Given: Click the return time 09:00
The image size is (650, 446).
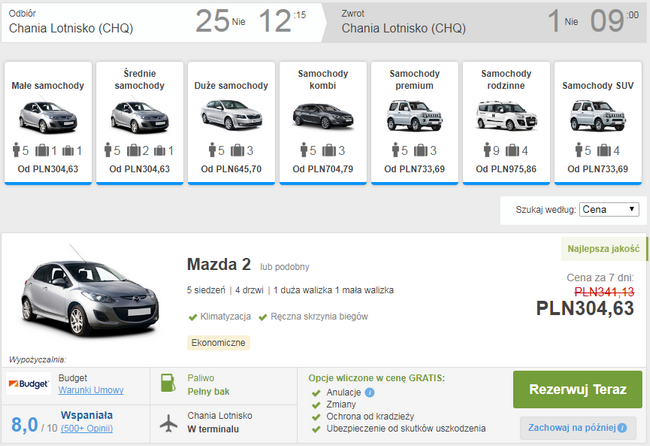Looking at the screenshot, I should pos(614,21).
